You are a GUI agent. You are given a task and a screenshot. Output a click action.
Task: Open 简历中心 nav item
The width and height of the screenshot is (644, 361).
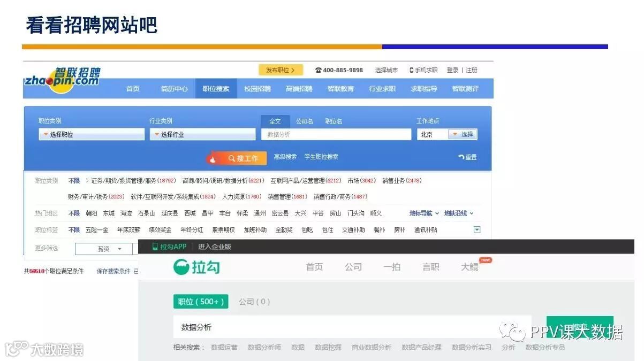(x=175, y=89)
